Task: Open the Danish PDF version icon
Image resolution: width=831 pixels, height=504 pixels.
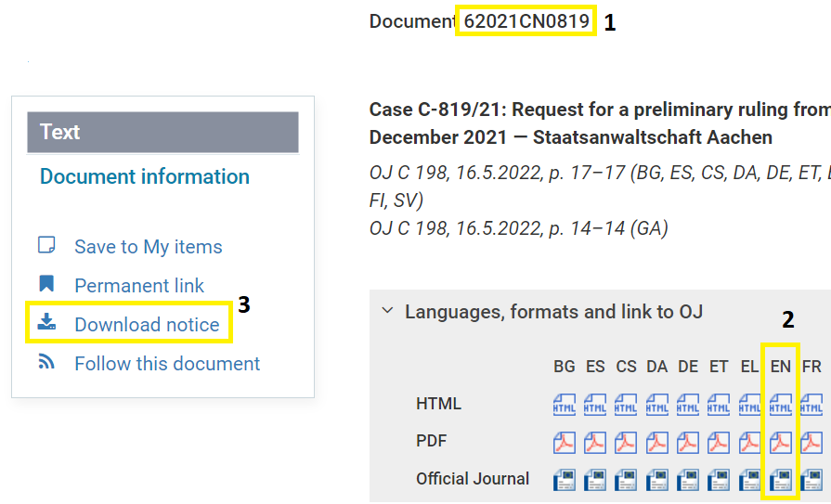Action: pyautogui.click(x=656, y=442)
